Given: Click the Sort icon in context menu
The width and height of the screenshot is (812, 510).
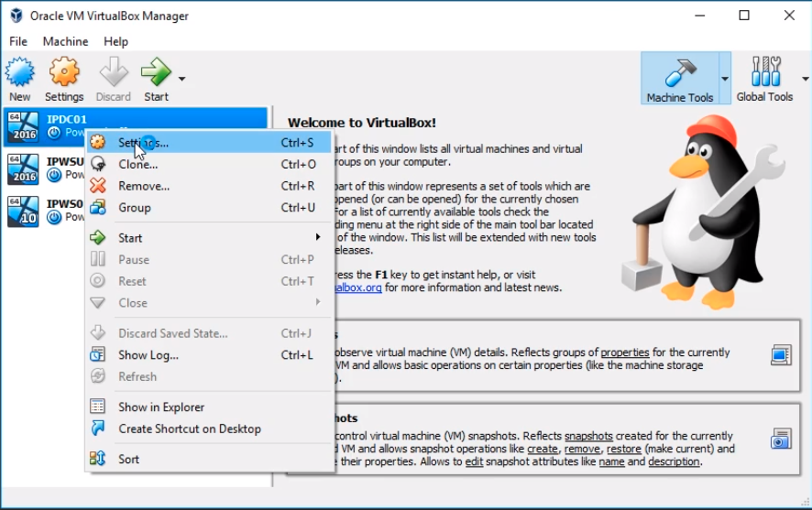Looking at the screenshot, I should tap(97, 459).
